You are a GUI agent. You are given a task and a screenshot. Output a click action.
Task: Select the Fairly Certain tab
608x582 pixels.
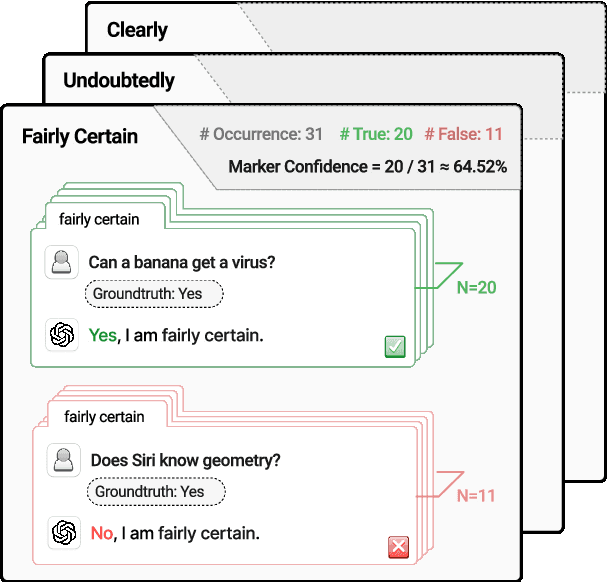[80, 136]
